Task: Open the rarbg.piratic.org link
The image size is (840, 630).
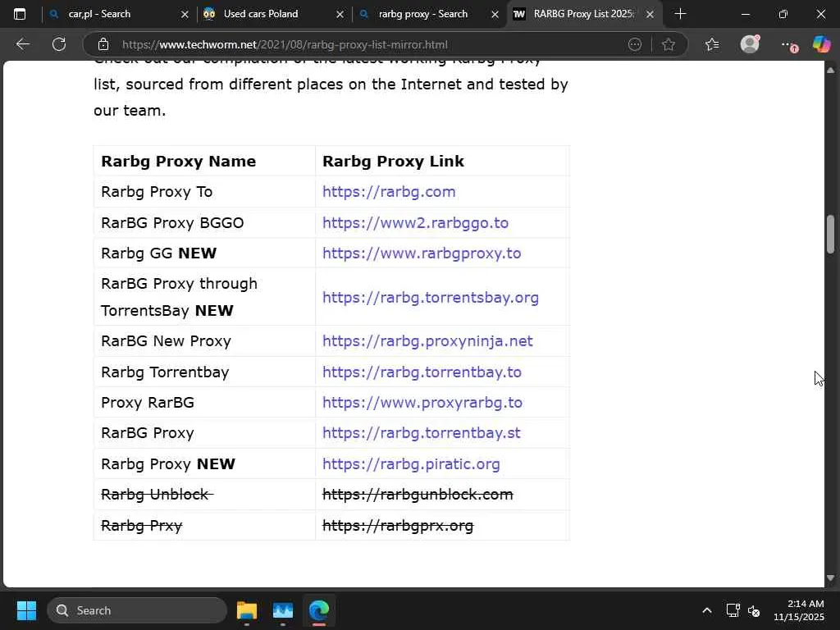Action: click(x=411, y=464)
